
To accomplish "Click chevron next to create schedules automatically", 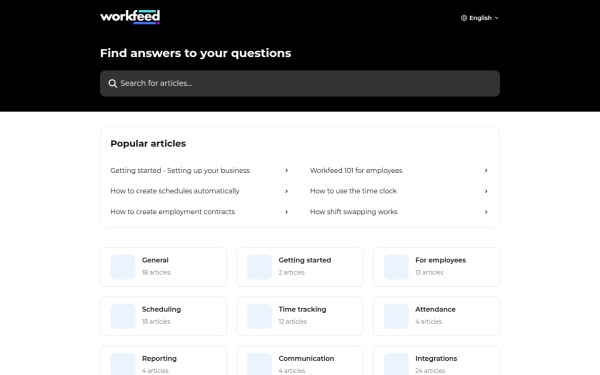I will [287, 191].
